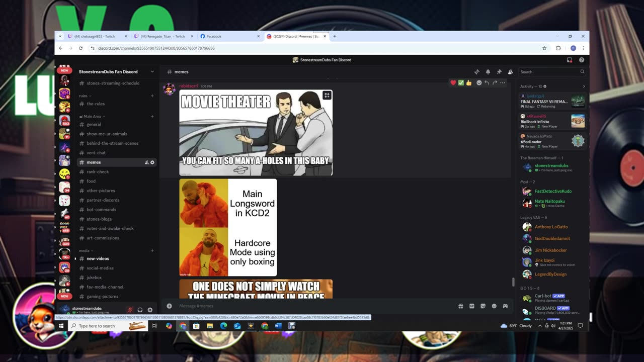Image resolution: width=644 pixels, height=362 pixels.
Task: Click the plus attachment button in message bar
Action: [169, 306]
